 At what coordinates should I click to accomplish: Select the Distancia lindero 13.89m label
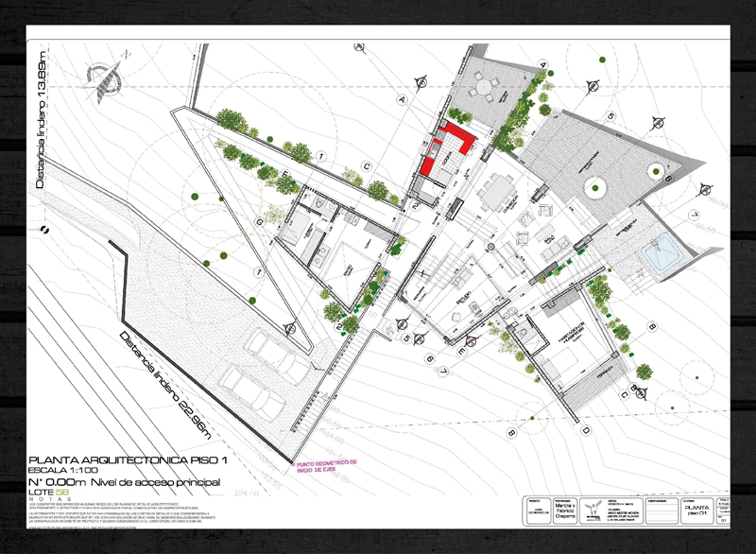coord(41,124)
